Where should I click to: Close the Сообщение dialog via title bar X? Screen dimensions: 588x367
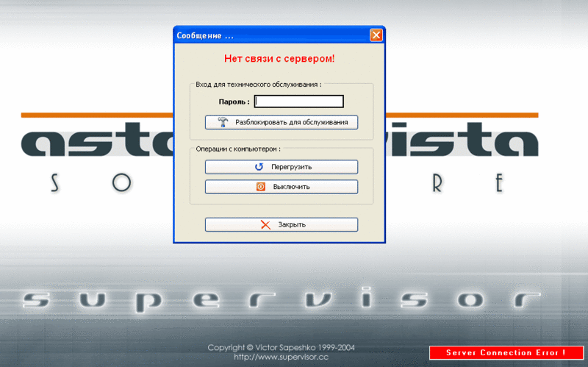(x=376, y=35)
